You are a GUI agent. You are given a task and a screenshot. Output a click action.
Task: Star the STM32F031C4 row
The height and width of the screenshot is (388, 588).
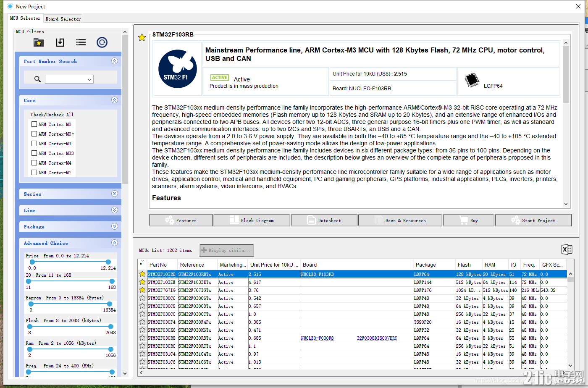[x=142, y=354]
